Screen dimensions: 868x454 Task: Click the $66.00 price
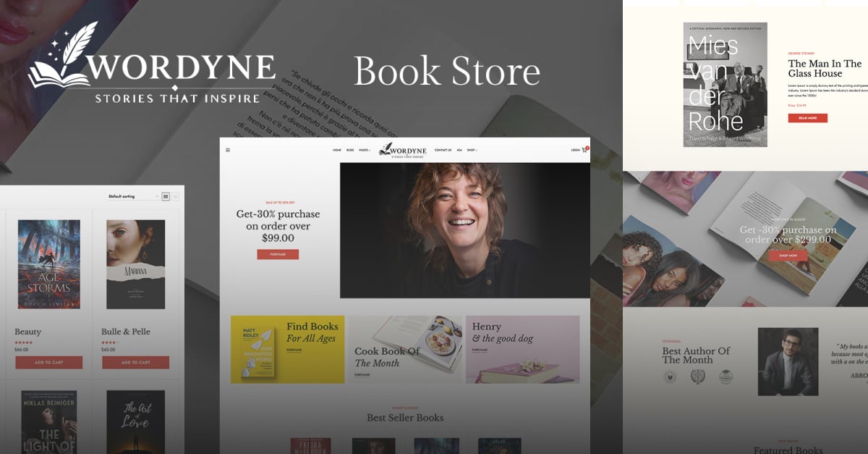22,349
